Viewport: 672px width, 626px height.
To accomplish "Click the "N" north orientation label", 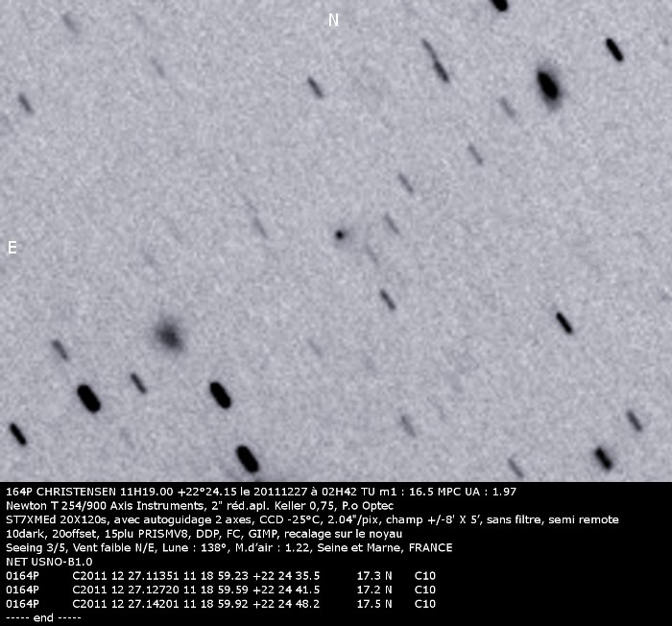I will coord(333,20).
